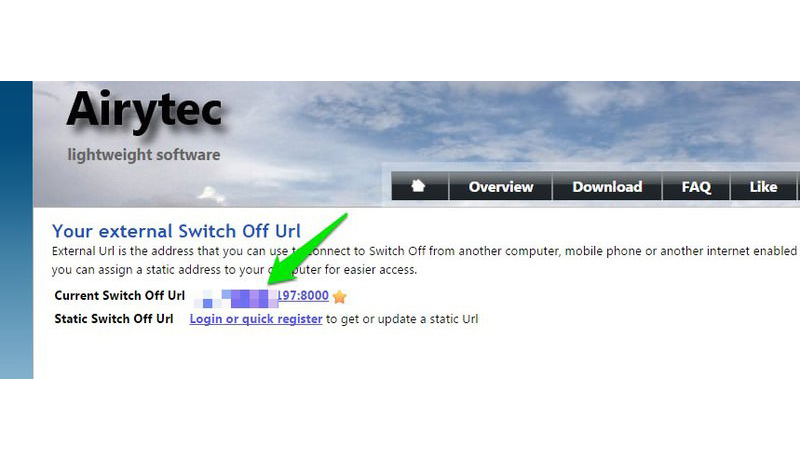Open the Overview menu item
The width and height of the screenshot is (800, 460).
click(501, 186)
